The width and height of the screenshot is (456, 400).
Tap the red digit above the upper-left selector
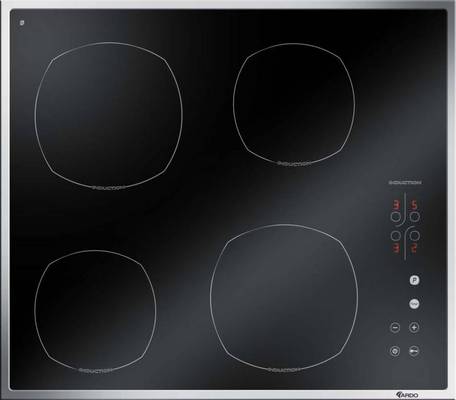point(397,205)
